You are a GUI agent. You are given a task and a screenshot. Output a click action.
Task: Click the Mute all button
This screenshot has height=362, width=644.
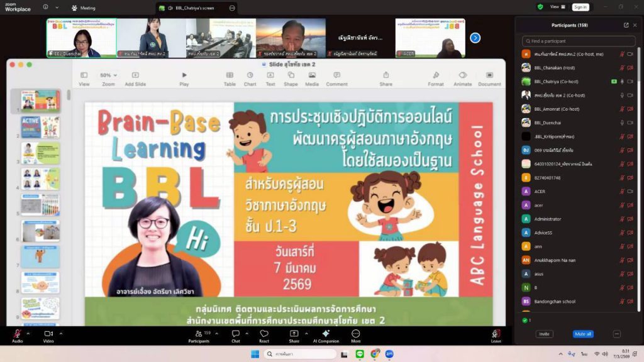pos(582,334)
